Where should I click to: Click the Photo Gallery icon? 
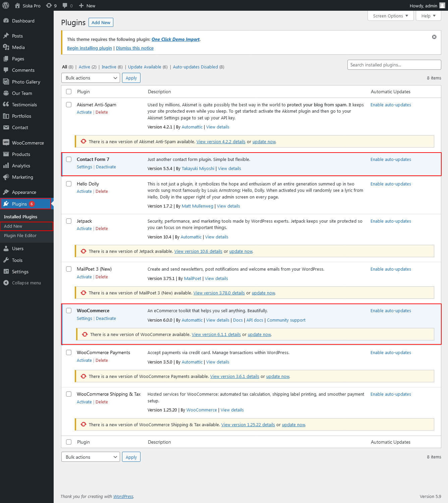(6, 81)
